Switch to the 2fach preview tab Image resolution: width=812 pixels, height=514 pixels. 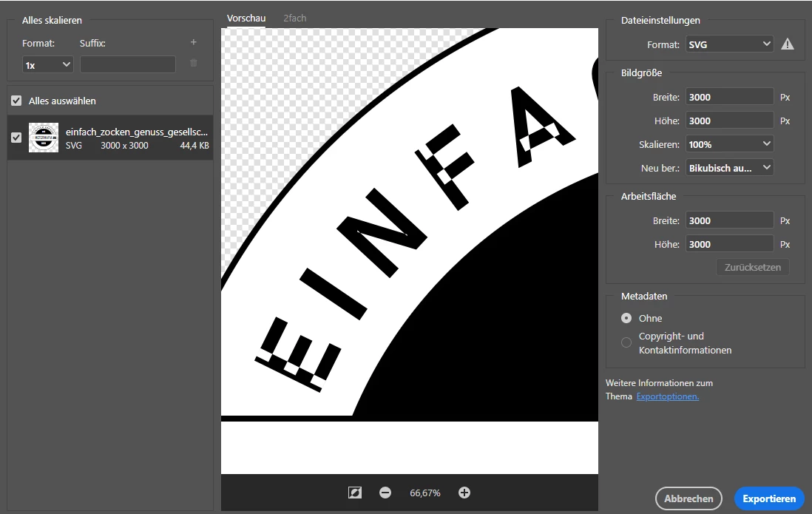(294, 18)
